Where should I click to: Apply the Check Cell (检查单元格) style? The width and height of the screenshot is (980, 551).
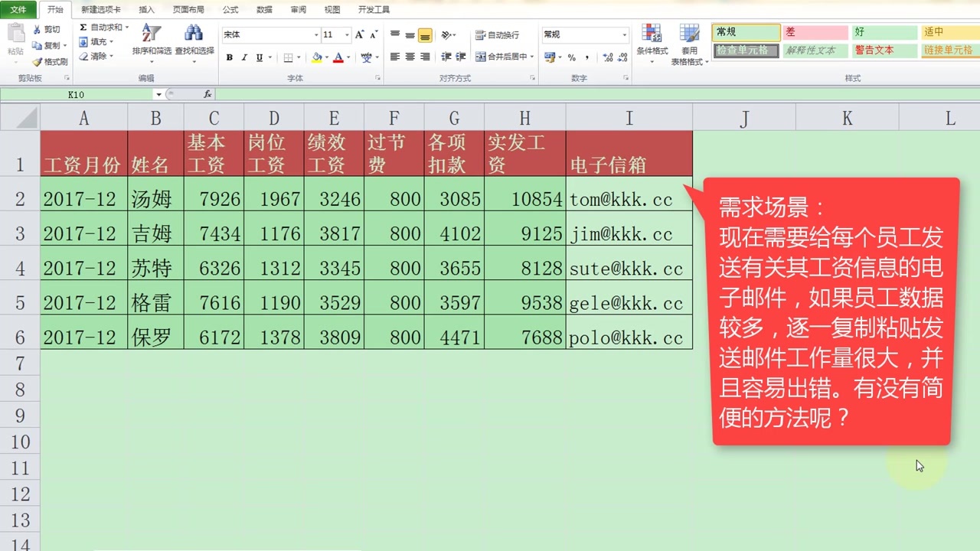click(x=746, y=51)
